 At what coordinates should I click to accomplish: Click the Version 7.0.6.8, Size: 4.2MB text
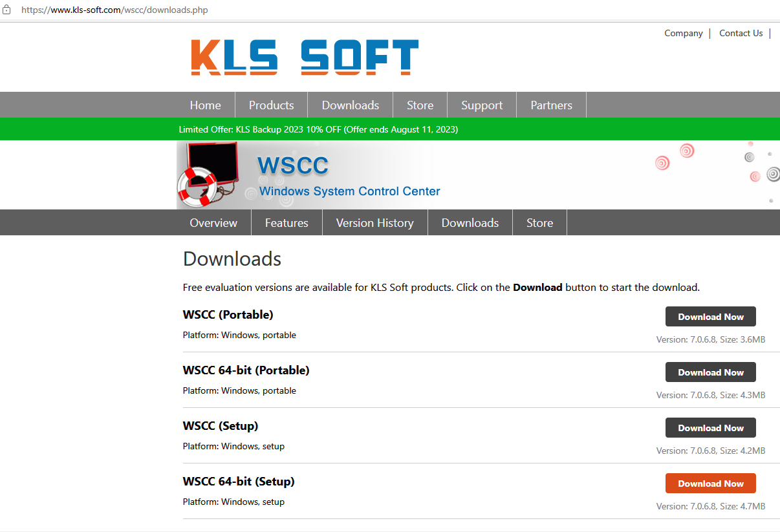[711, 451]
